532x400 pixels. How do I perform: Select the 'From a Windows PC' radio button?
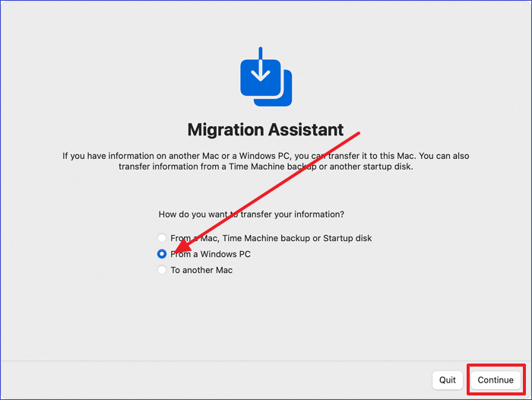(162, 254)
